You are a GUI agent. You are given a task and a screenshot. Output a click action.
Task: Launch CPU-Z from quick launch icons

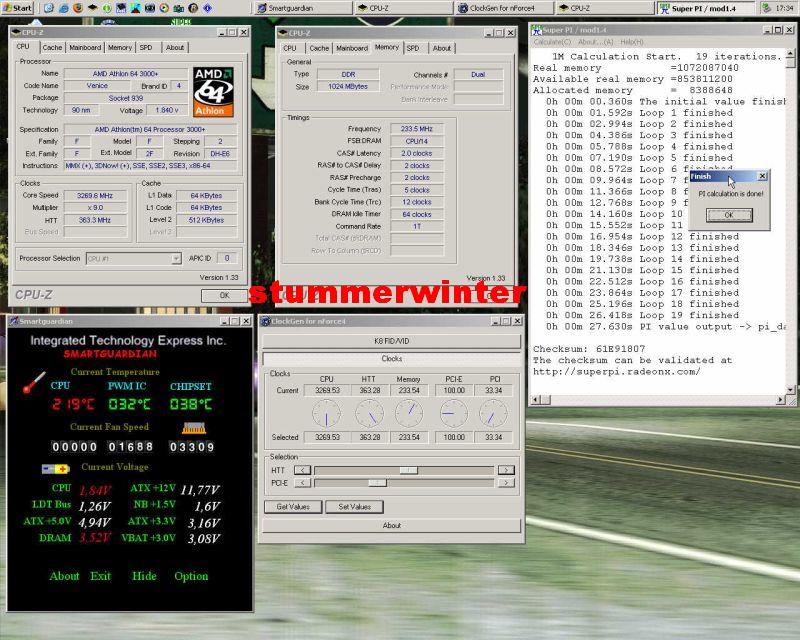pos(92,8)
